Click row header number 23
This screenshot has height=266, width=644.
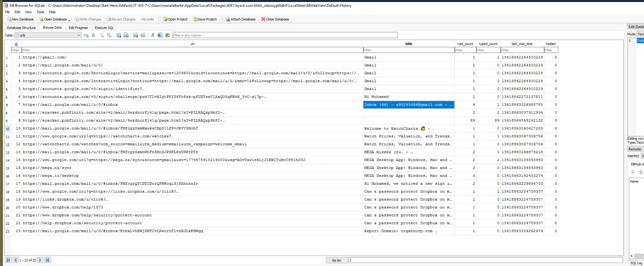pos(7,231)
